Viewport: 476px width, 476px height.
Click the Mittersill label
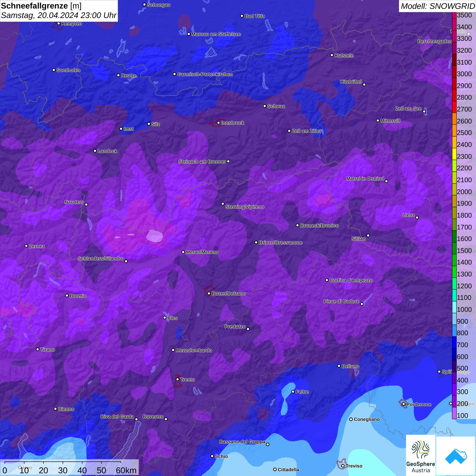pos(390,121)
